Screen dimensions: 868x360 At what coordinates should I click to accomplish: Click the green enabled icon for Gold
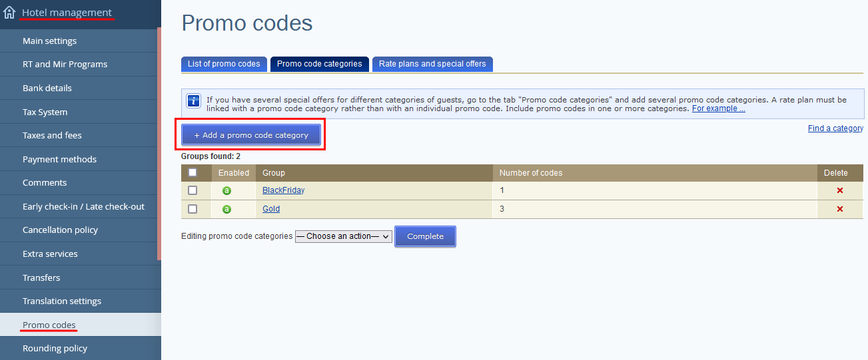tap(226, 209)
